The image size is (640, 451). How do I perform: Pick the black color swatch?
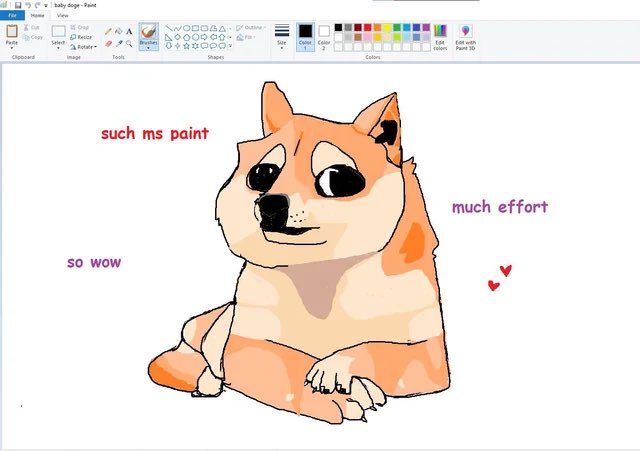tap(338, 27)
